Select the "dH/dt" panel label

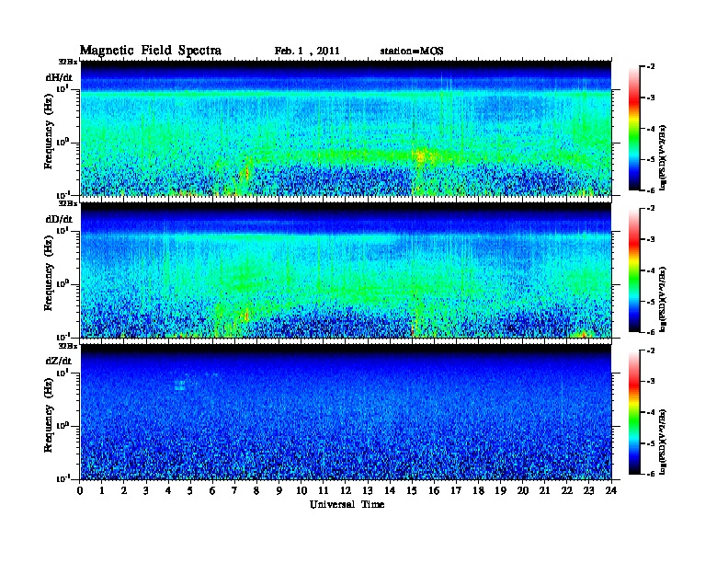tap(59, 77)
